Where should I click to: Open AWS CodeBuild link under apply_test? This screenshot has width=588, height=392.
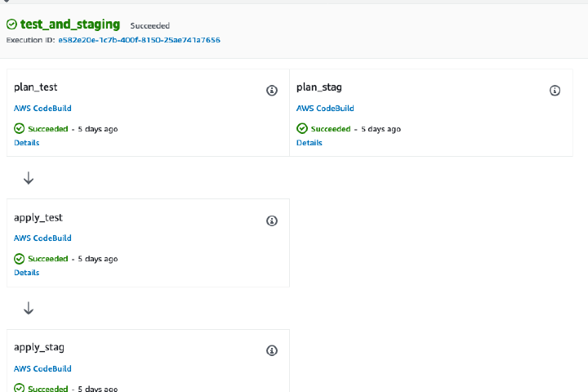point(42,238)
